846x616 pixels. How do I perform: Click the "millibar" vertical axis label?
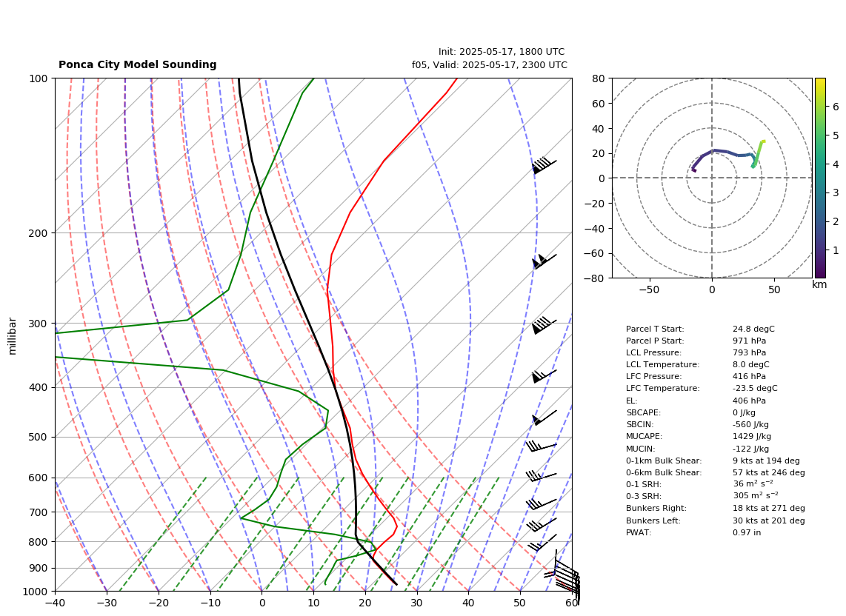click(x=13, y=336)
